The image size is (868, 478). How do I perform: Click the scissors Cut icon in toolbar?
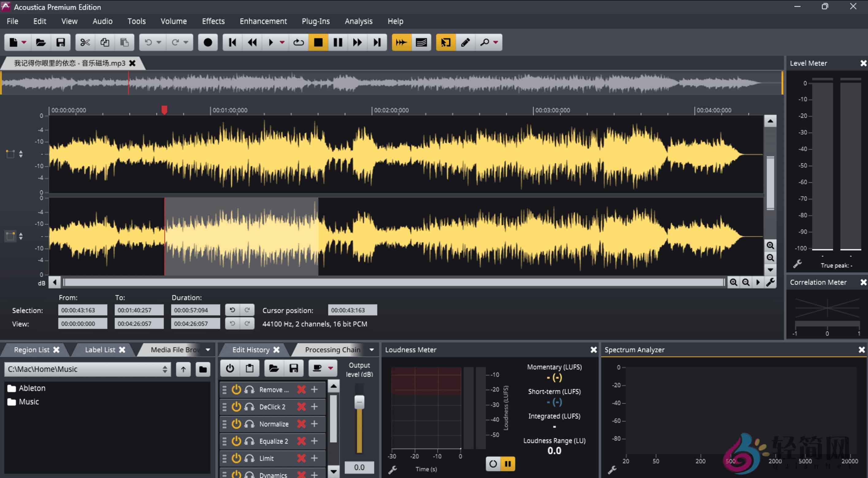85,42
